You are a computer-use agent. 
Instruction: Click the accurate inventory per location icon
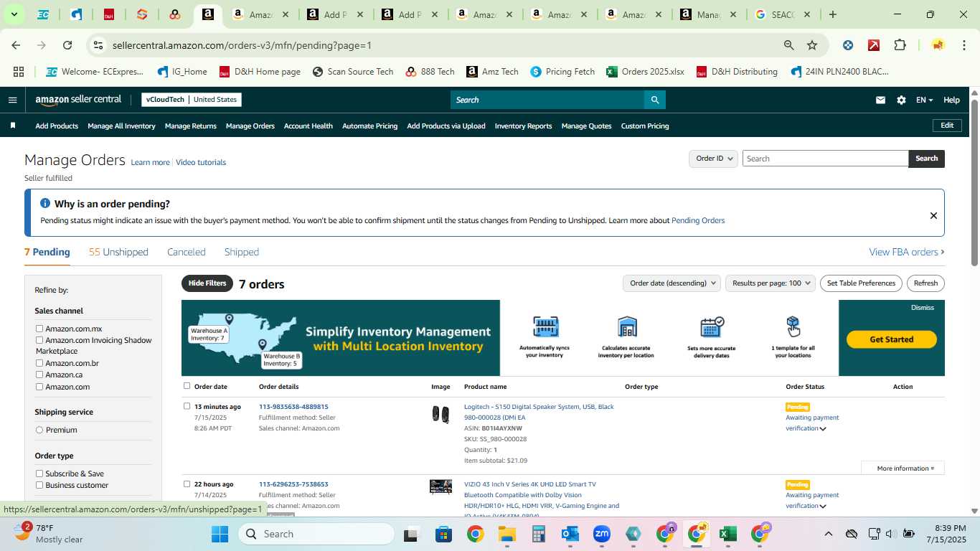click(x=627, y=327)
